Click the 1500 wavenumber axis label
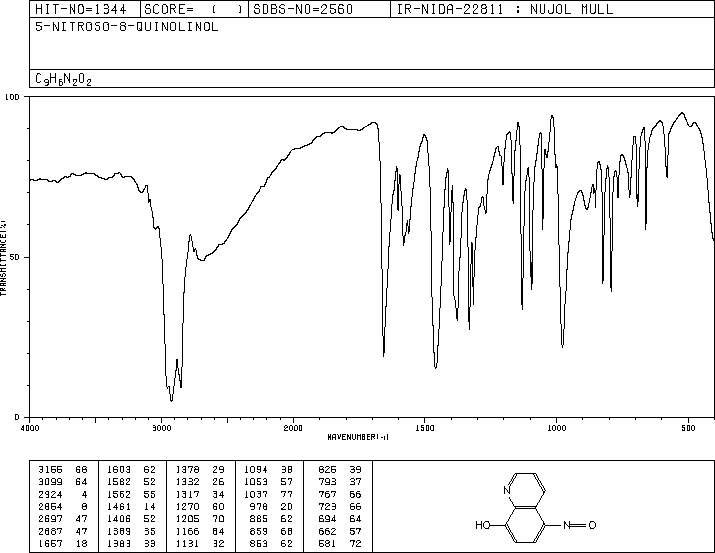The image size is (715, 553). (425, 428)
